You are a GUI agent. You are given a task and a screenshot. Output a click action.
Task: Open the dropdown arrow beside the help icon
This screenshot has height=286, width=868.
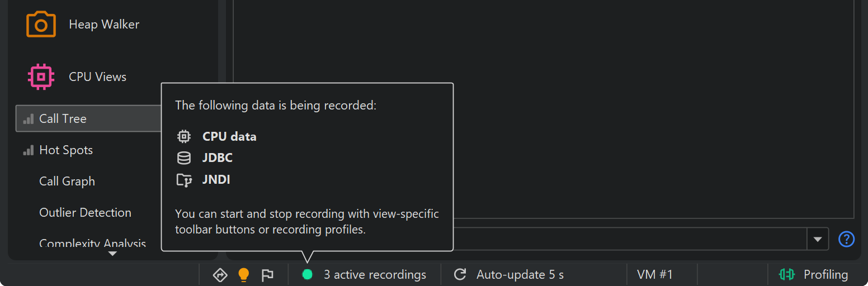point(817,240)
